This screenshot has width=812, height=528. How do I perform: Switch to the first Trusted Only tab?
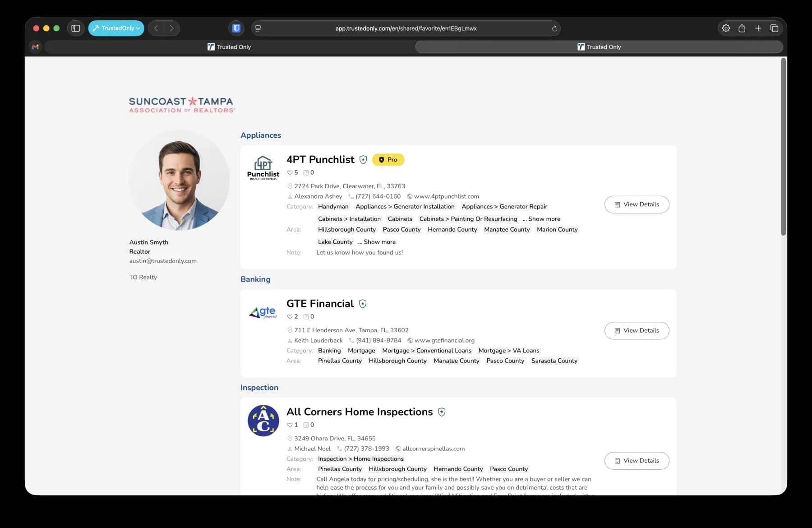pyautogui.click(x=229, y=46)
